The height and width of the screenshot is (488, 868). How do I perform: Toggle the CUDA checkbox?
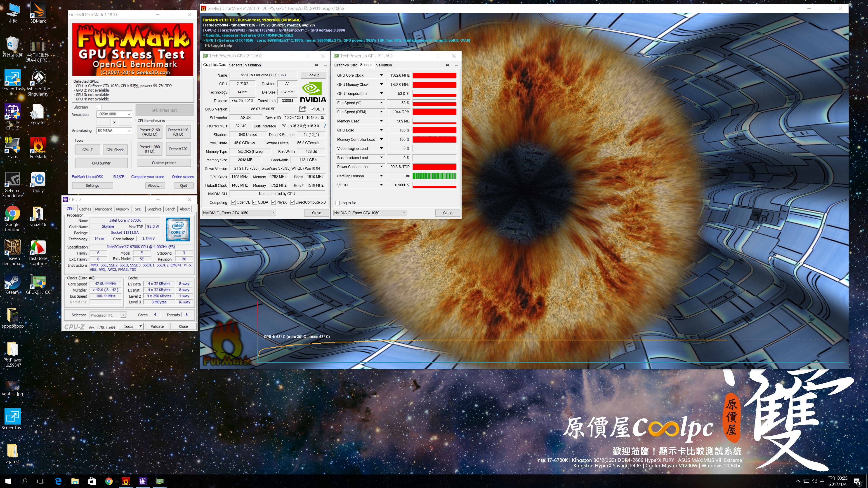(255, 202)
